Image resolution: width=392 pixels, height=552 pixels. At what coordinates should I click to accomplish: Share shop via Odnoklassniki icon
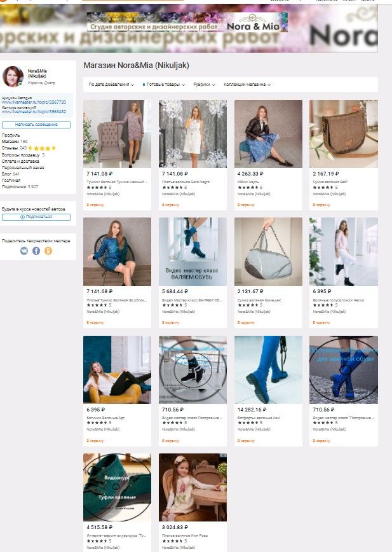click(x=48, y=251)
